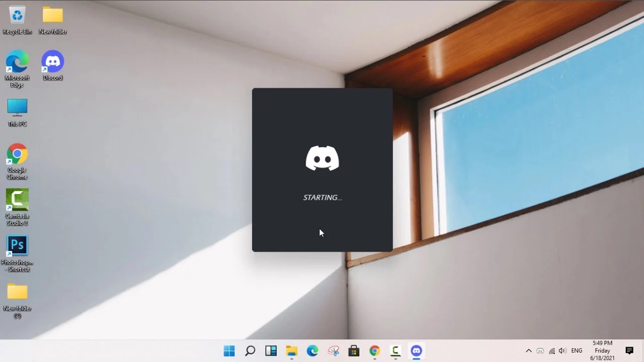Open the clock and calendar flyout
Screen dimensions: 644x362
[x=602, y=350]
